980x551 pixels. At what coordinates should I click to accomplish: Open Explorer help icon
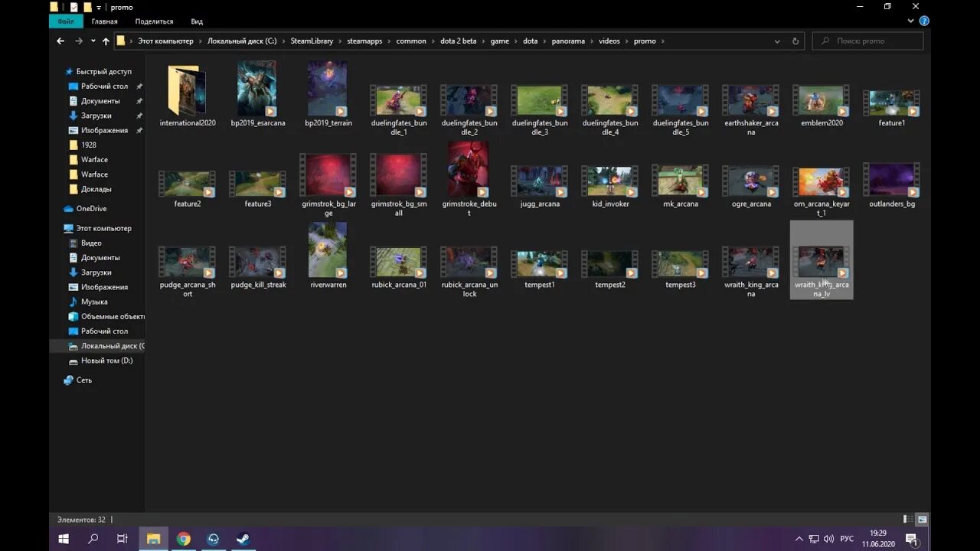924,21
